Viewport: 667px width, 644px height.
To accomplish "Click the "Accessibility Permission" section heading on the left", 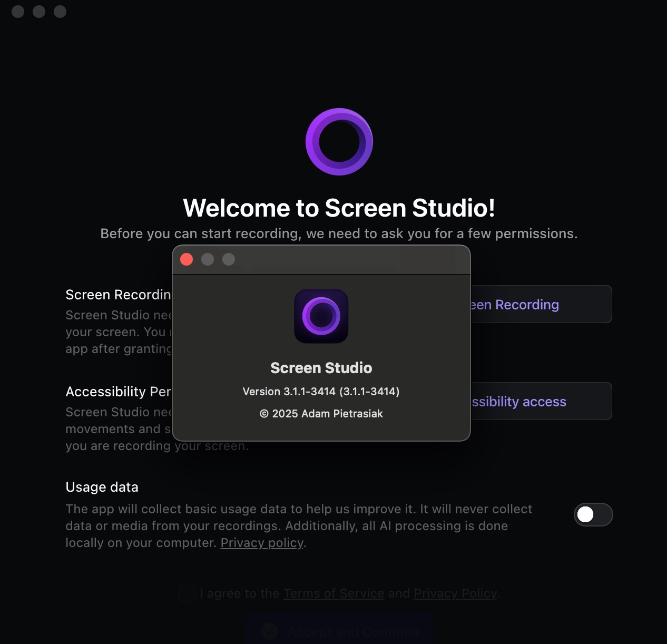I will pyautogui.click(x=119, y=392).
